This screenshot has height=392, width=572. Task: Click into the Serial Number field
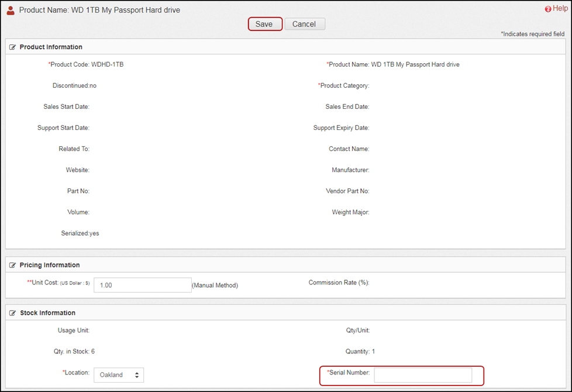[x=423, y=375]
